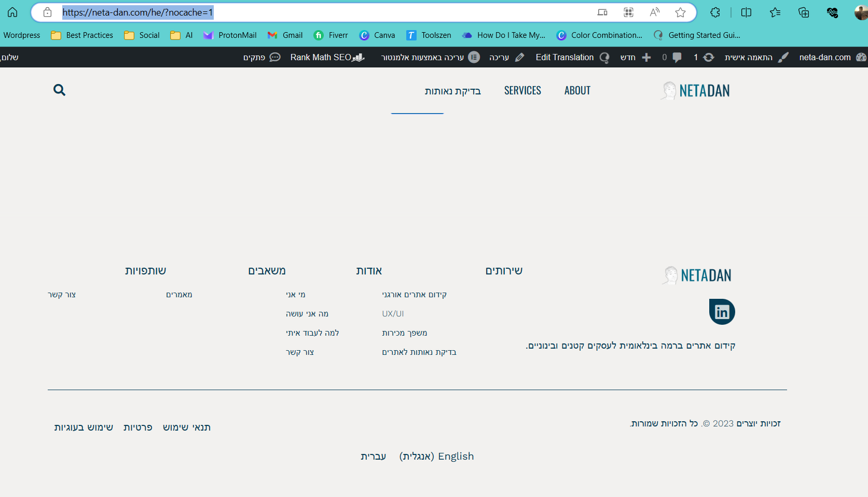
Task: Click updates counter in admin bar
Action: pos(704,57)
